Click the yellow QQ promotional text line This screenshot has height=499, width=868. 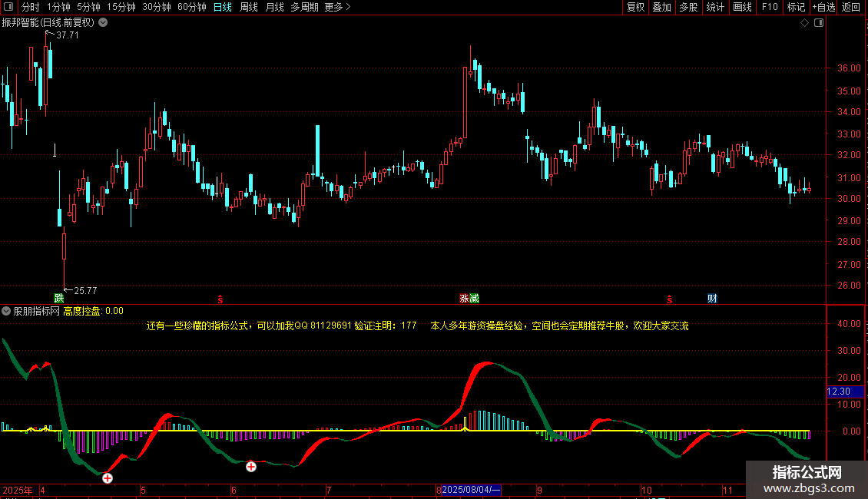click(417, 326)
